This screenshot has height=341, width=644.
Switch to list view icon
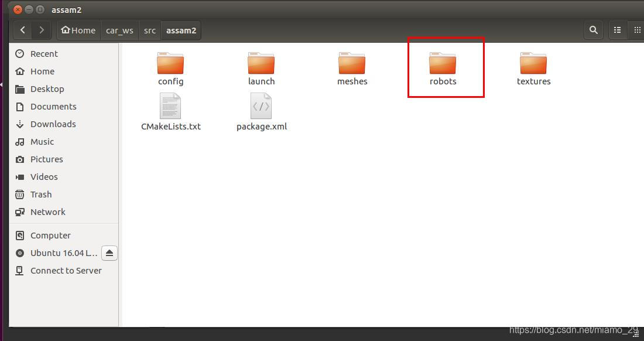617,30
